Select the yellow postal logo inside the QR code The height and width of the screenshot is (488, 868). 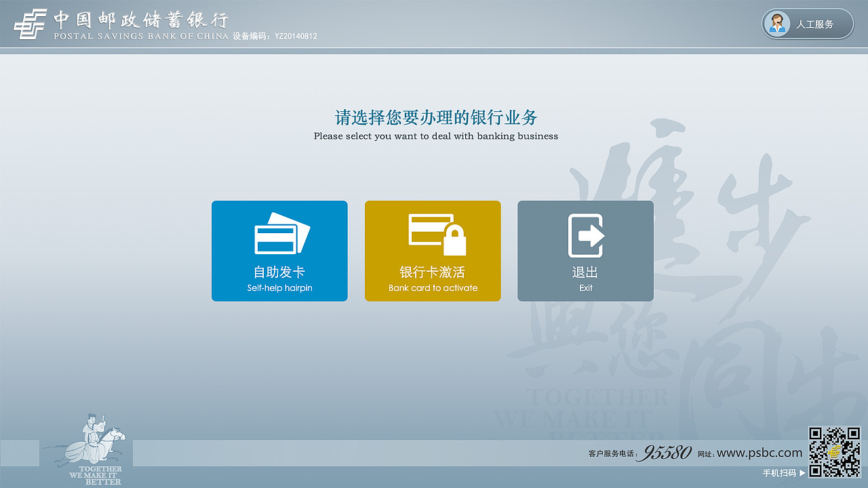coord(835,453)
